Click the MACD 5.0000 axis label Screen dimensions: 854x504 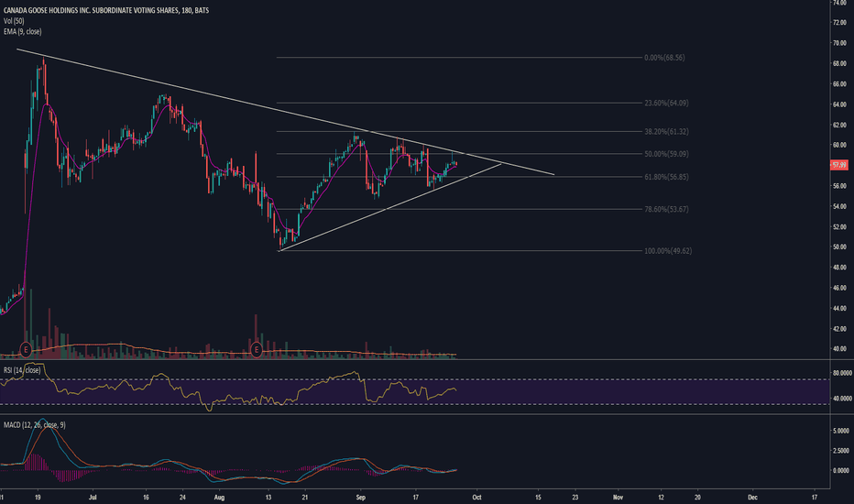[841, 431]
